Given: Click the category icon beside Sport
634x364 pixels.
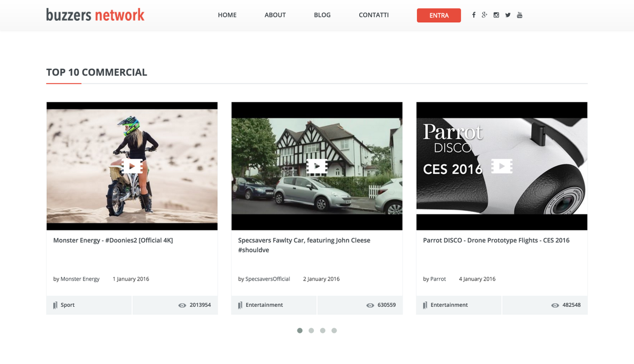Looking at the screenshot, I should [x=55, y=305].
